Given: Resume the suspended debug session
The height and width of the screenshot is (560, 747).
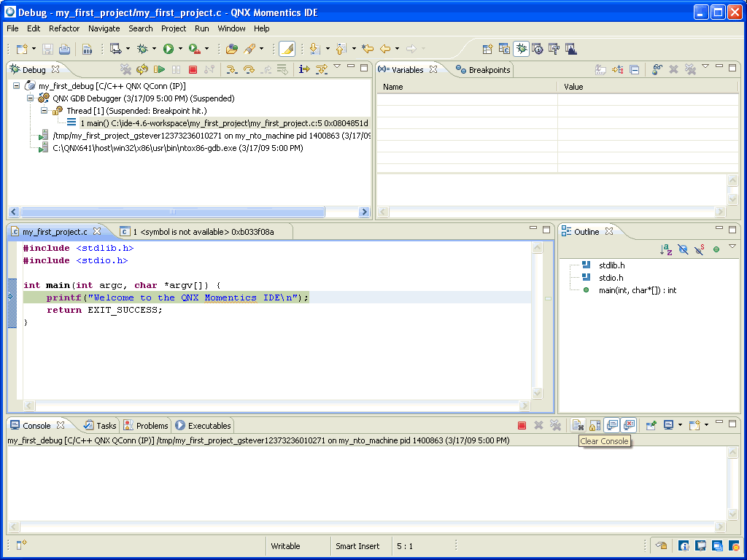Looking at the screenshot, I should click(159, 69).
